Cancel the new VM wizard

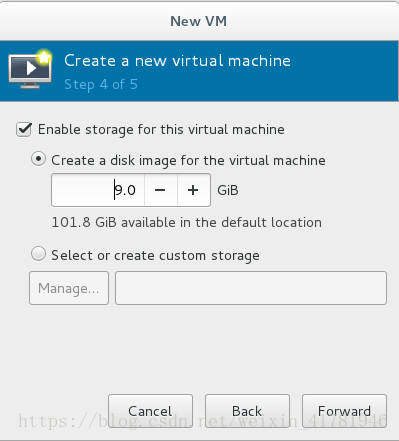(150, 411)
